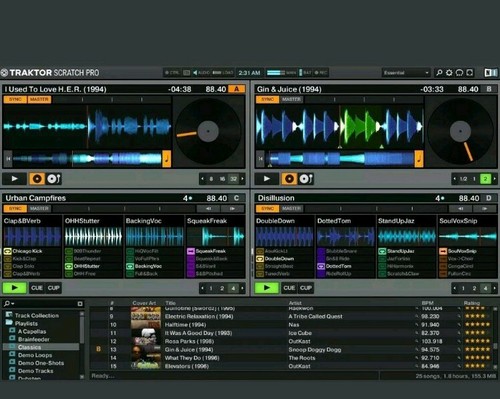Open Preferences with the gear icon

[449, 73]
